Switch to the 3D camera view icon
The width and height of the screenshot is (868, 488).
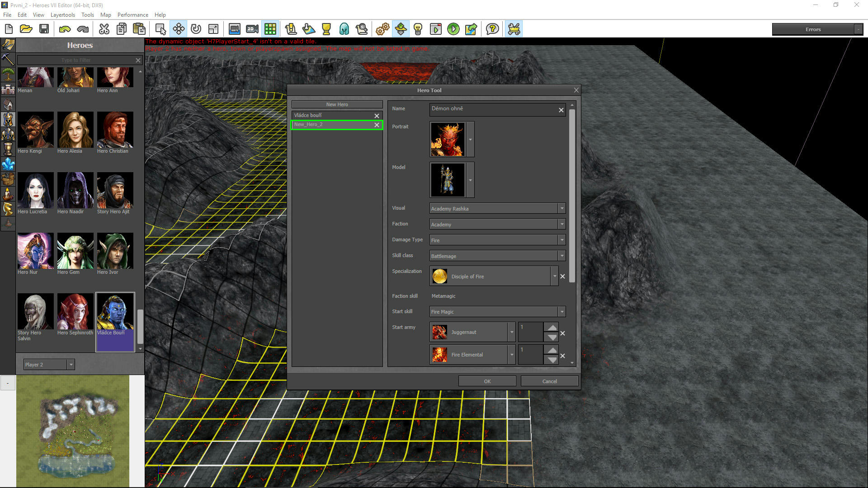pyautogui.click(x=234, y=29)
